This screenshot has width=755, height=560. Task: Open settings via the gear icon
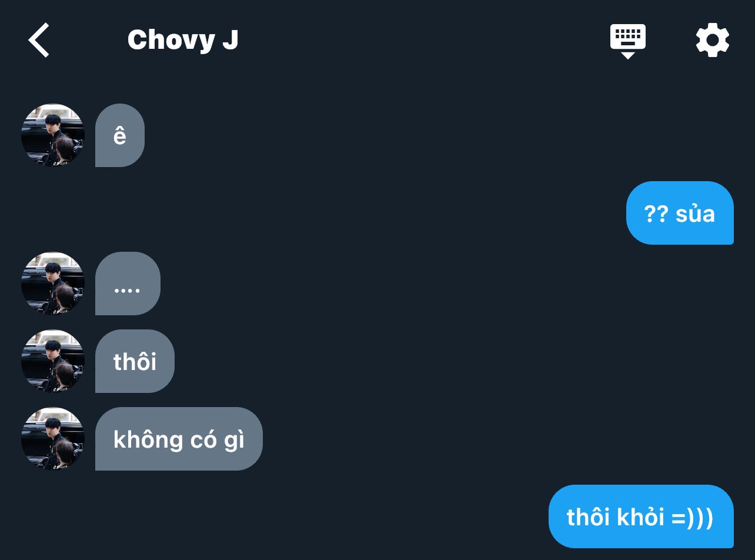coord(712,40)
